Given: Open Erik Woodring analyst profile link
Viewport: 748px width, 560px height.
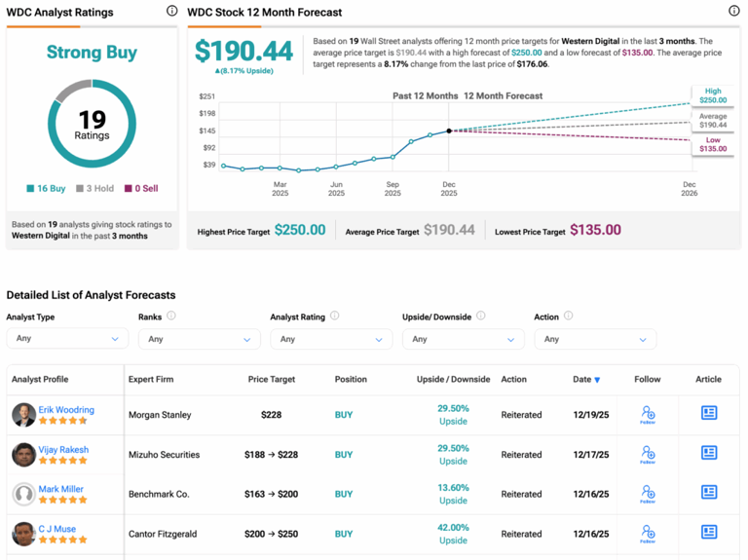Looking at the screenshot, I should tap(66, 410).
